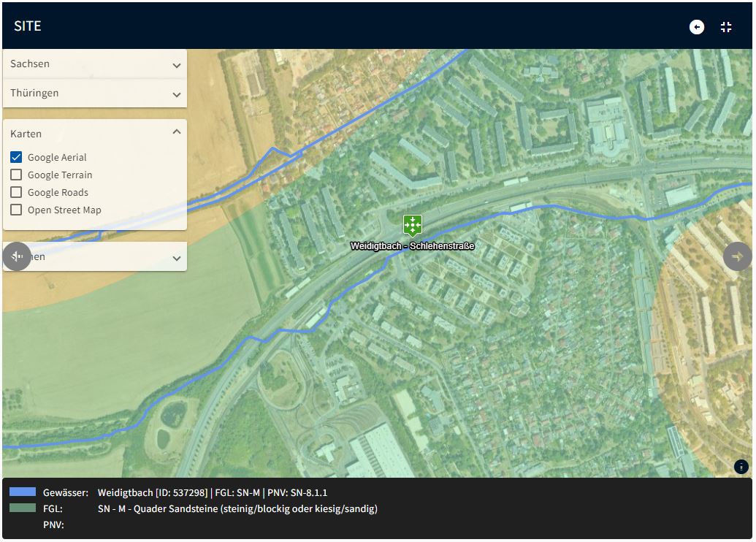This screenshot has height=542, width=756.
Task: Click the green Weidigtbach site marker
Action: [413, 225]
